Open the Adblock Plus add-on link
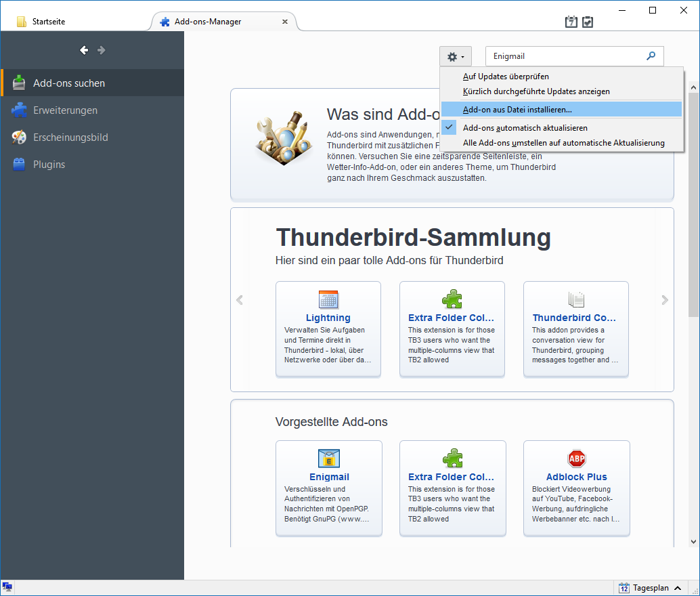The width and height of the screenshot is (700, 596). pos(576,477)
